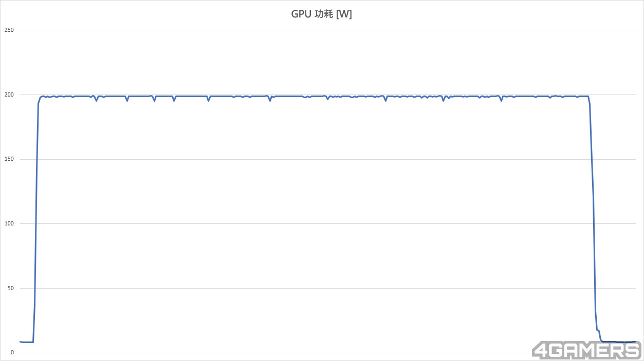Click the steep falling edge of the blue line
644x361 pixels.
(x=593, y=205)
